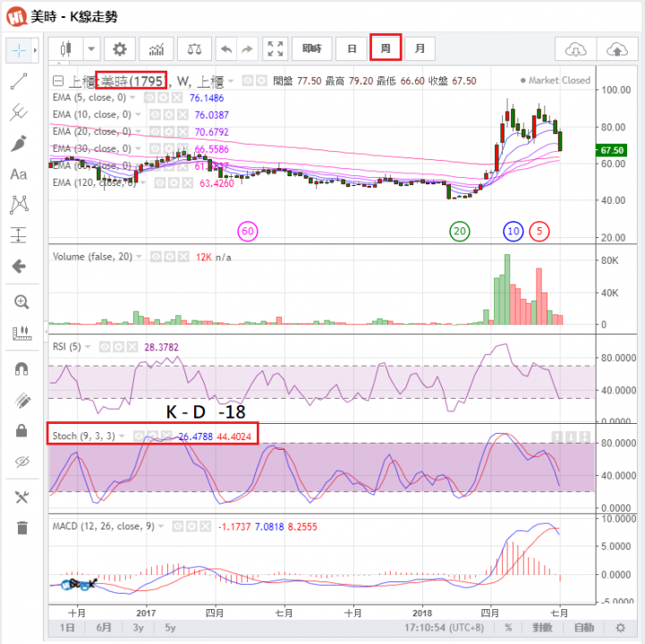Select the text annotation tool
This screenshot has height=644, width=645.
point(19,174)
